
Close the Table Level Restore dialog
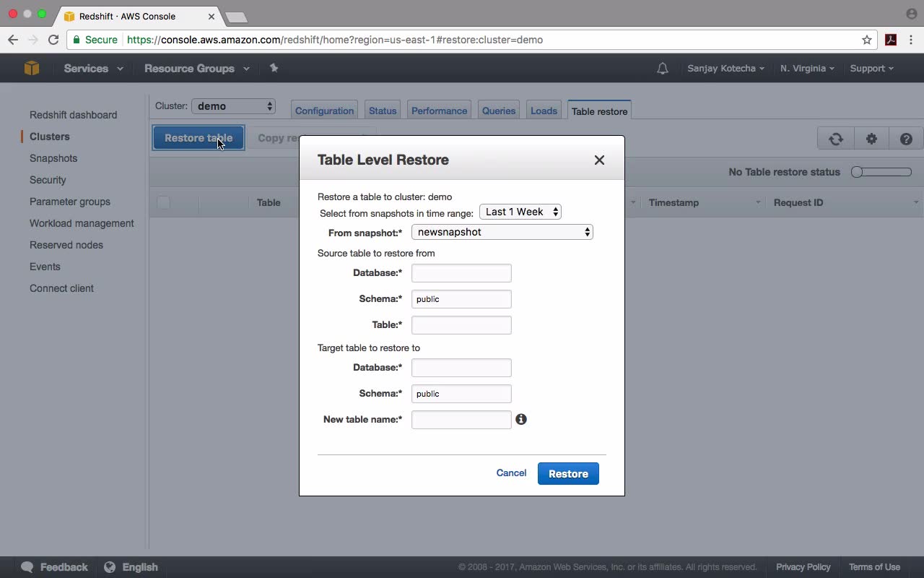tap(599, 160)
